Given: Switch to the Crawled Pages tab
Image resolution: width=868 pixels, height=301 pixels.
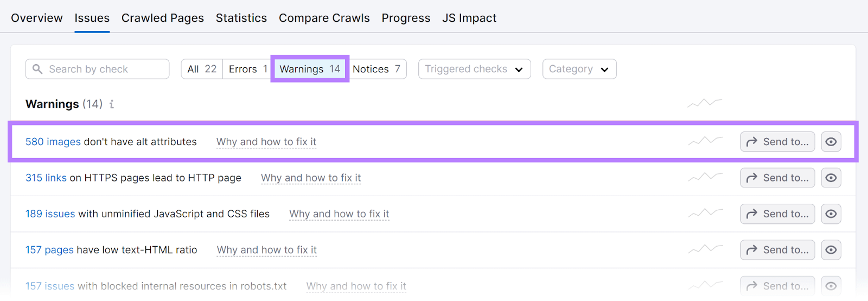Looking at the screenshot, I should (x=163, y=18).
